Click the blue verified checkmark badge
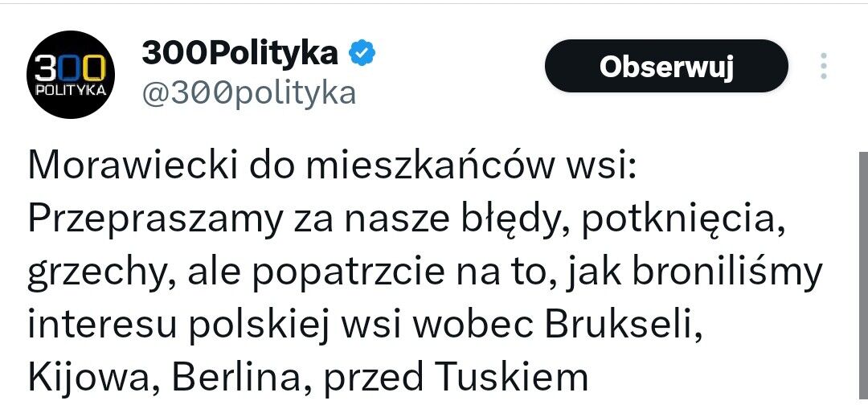The height and width of the screenshot is (413, 868). (x=362, y=53)
